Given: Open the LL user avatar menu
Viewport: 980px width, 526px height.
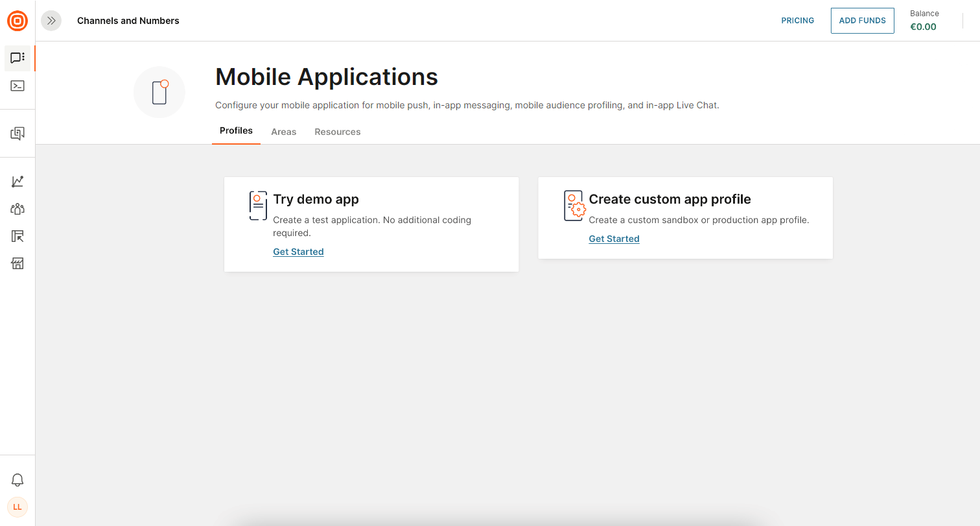Looking at the screenshot, I should 17,507.
